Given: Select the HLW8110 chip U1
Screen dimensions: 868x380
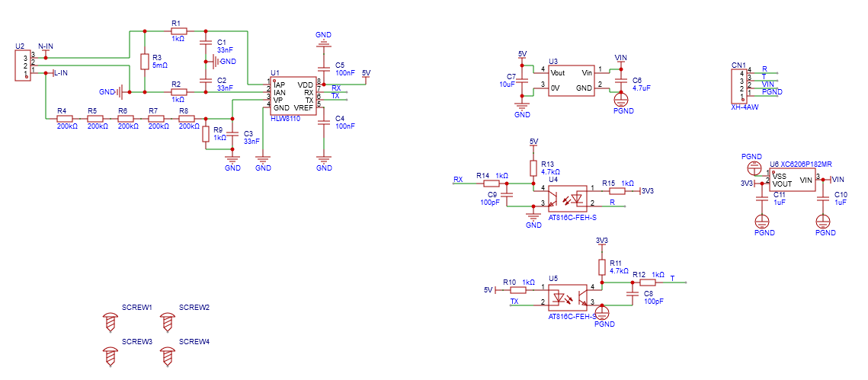Looking at the screenshot, I should [x=293, y=95].
